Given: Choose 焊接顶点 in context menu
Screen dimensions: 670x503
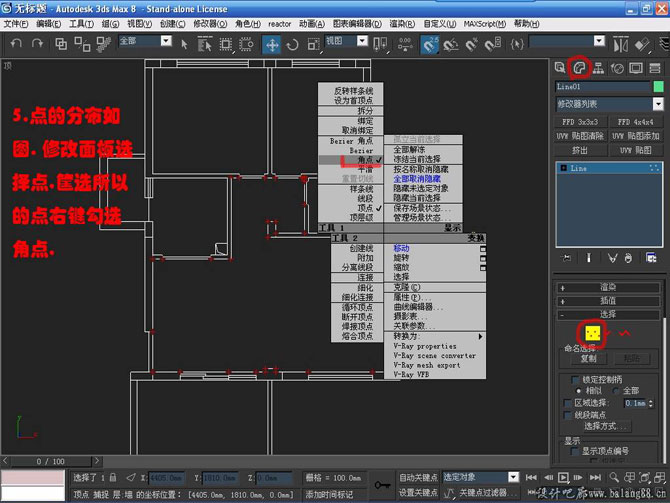Looking at the screenshot, I should [357, 327].
